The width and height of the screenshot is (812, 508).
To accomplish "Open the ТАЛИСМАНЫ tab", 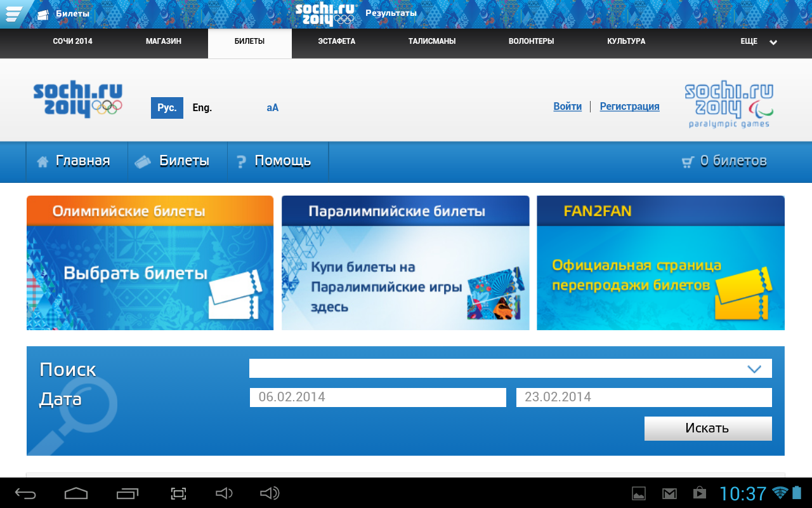I will click(432, 42).
